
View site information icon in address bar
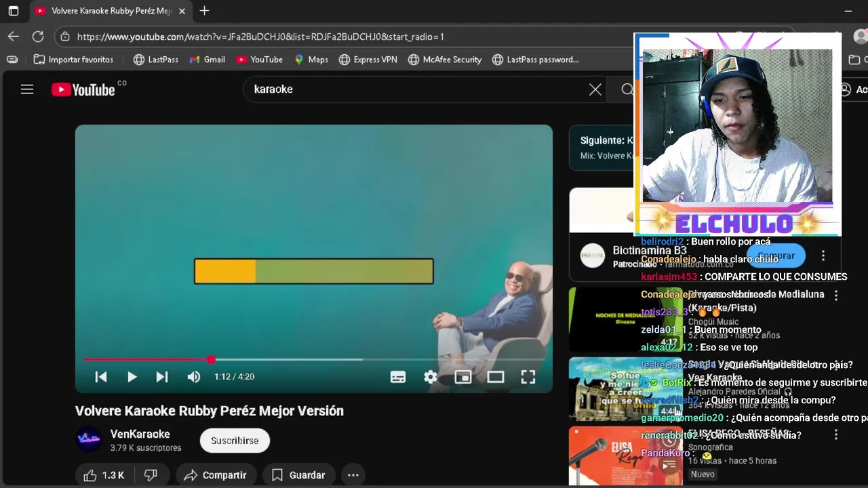coord(64,37)
